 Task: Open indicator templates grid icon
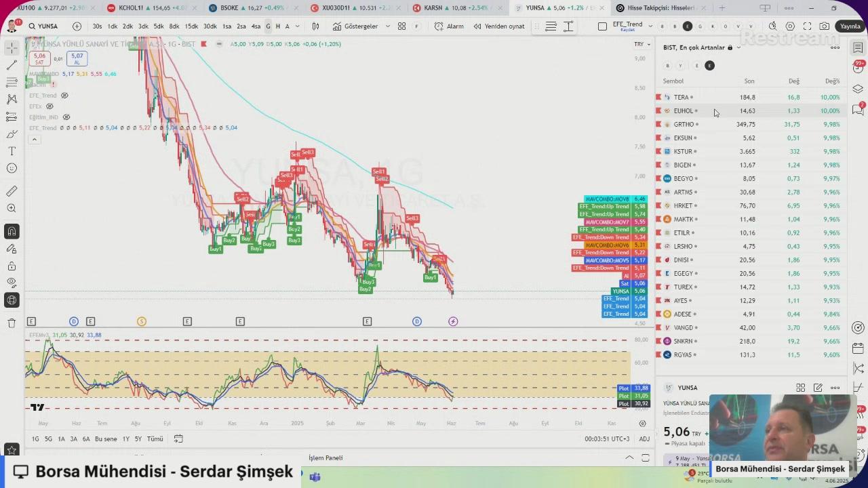point(402,26)
